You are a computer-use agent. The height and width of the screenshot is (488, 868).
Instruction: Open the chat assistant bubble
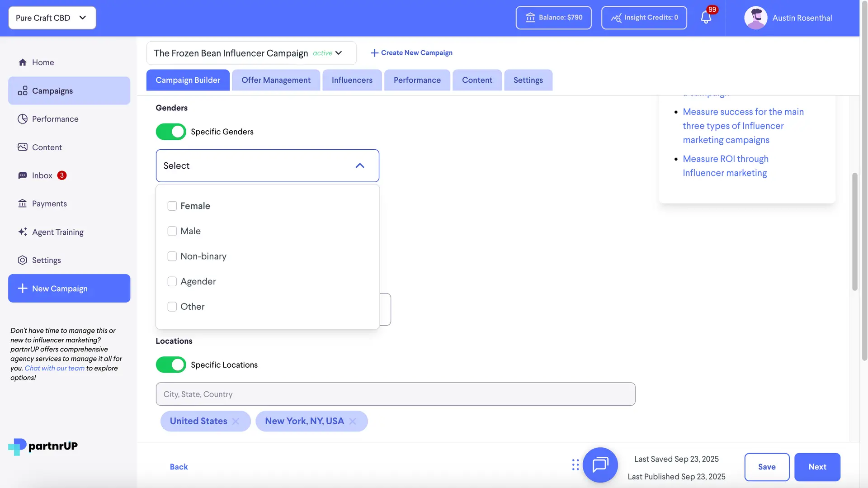[x=600, y=465]
